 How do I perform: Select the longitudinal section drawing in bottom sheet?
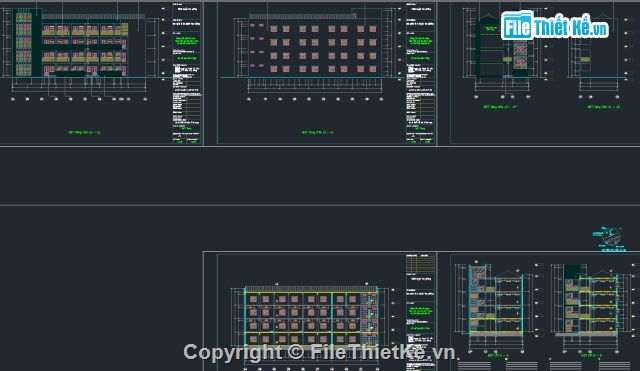(311, 316)
